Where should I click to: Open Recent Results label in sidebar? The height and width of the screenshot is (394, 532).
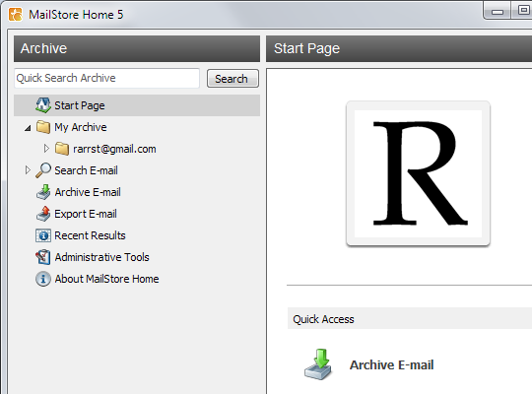click(x=90, y=235)
